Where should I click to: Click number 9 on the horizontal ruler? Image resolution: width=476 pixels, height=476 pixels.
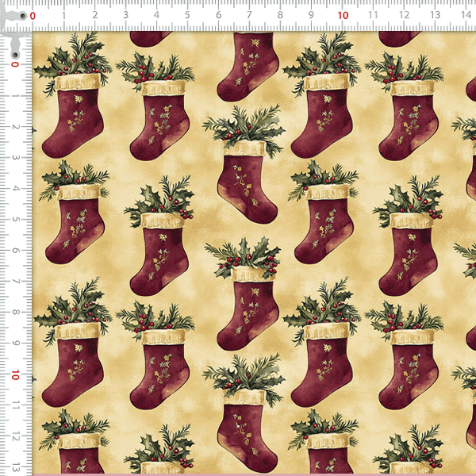coord(311,15)
